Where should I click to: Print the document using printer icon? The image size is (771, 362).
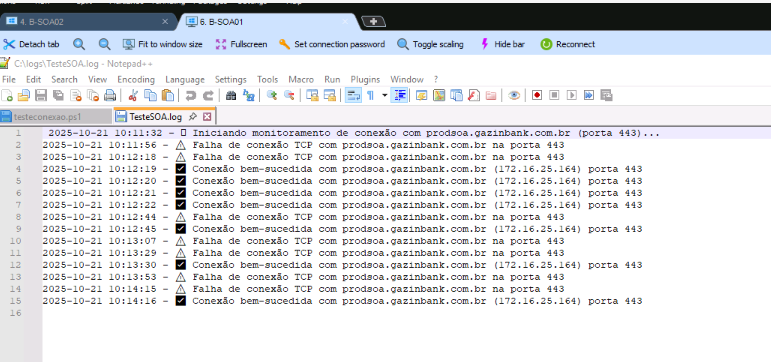(110, 95)
